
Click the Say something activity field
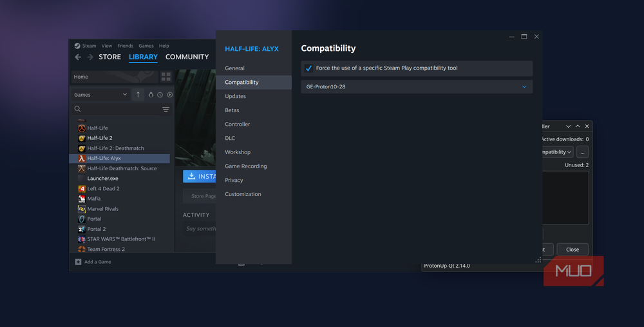tap(200, 229)
